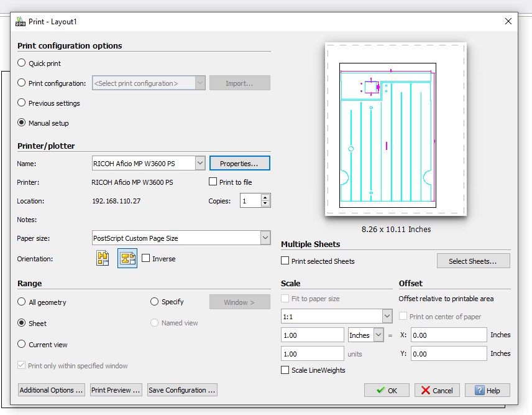Open Help for print dialog

click(x=487, y=390)
